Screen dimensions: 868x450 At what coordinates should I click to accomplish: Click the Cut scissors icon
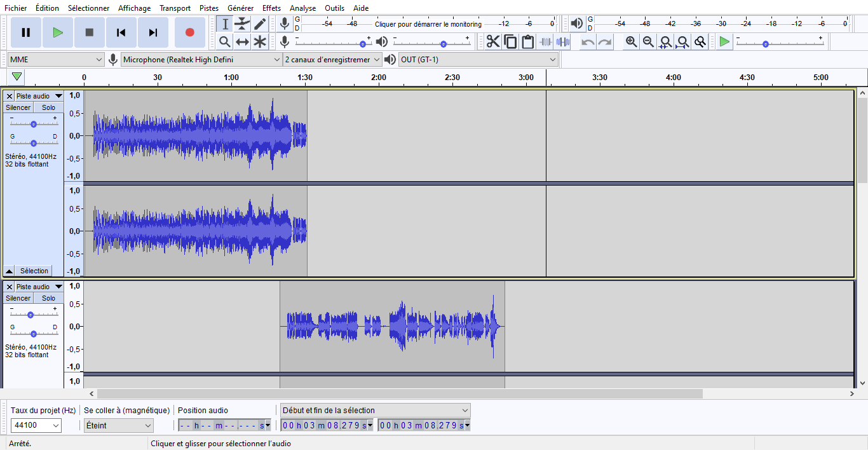coord(493,42)
